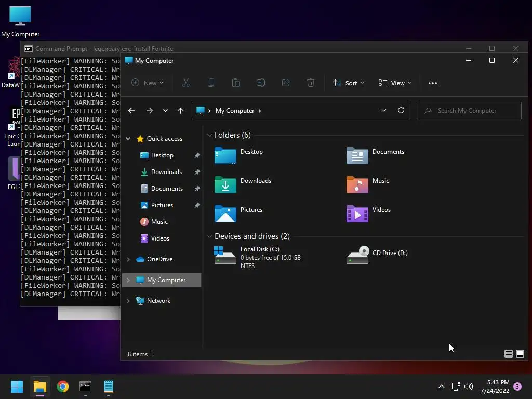This screenshot has width=532, height=399.
Task: Click the My Computer desktop shortcut
Action: click(20, 22)
